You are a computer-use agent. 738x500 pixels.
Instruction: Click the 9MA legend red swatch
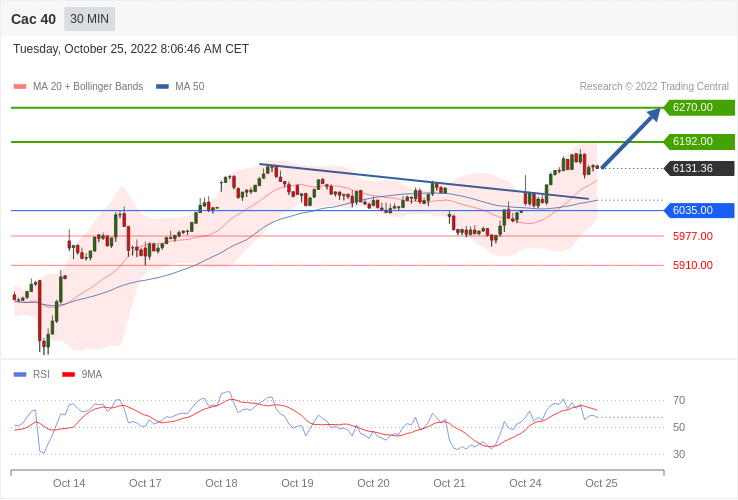coord(69,375)
